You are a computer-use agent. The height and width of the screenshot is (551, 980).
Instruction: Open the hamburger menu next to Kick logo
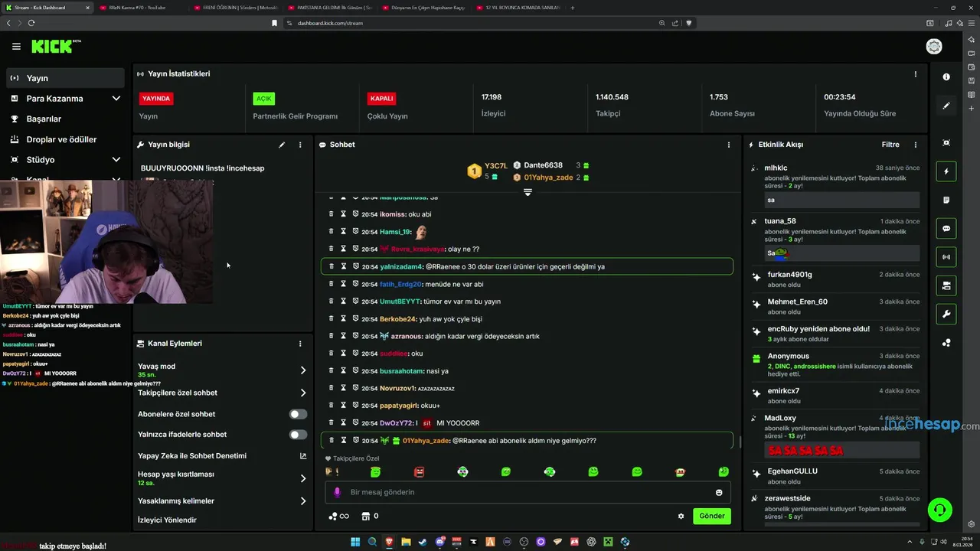16,47
